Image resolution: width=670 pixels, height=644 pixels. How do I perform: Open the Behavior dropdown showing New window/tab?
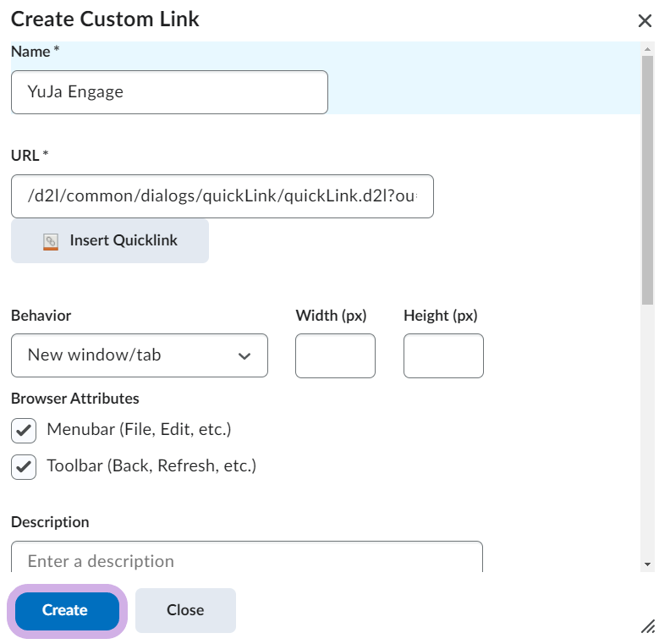pos(140,355)
